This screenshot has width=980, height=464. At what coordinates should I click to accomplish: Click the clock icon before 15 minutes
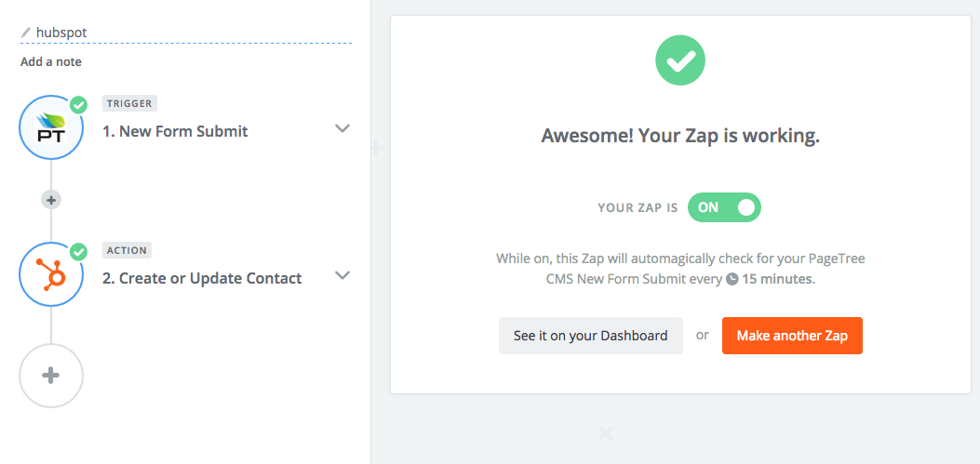[x=732, y=279]
